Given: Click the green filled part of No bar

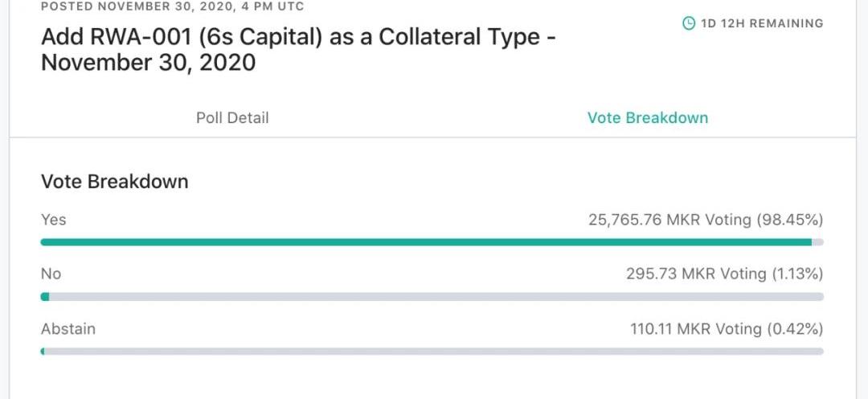Looking at the screenshot, I should [45, 297].
